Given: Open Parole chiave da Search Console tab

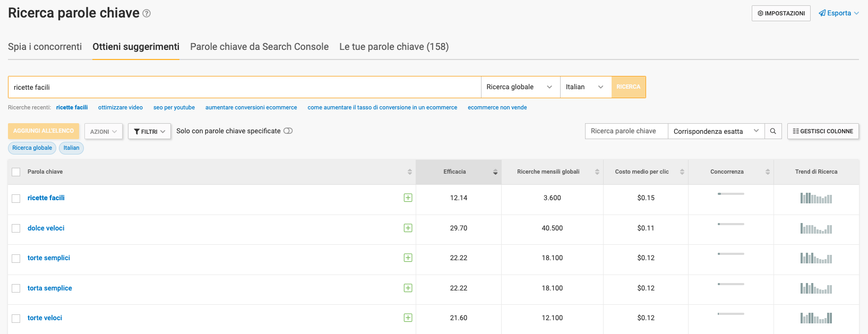Looking at the screenshot, I should (x=260, y=47).
